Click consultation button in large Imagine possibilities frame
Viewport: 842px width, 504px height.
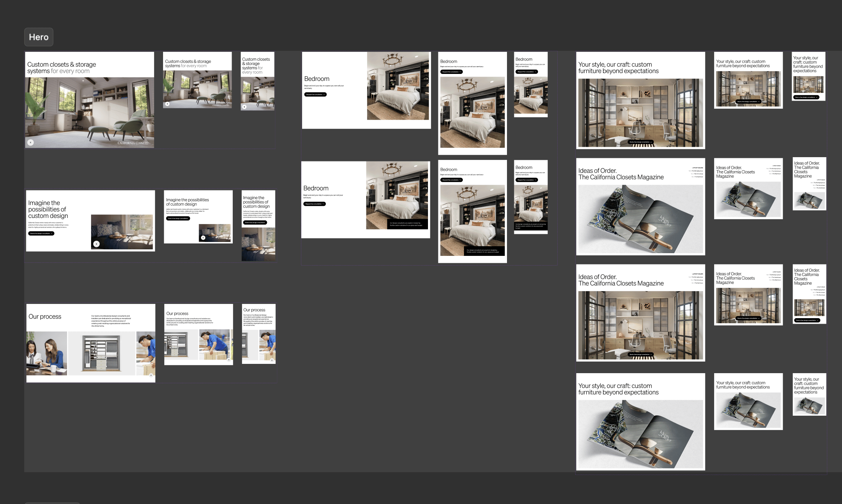[x=41, y=233]
